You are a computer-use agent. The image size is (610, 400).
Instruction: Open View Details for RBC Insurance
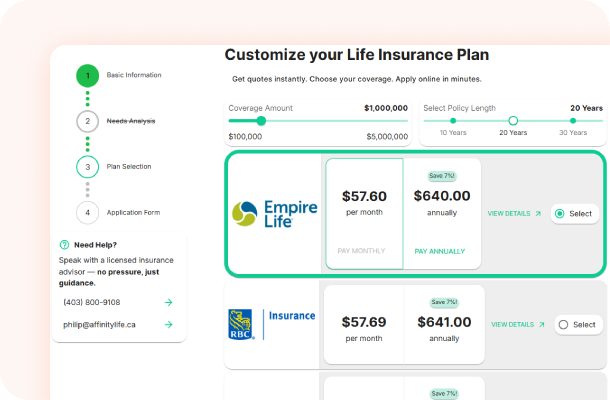(518, 324)
